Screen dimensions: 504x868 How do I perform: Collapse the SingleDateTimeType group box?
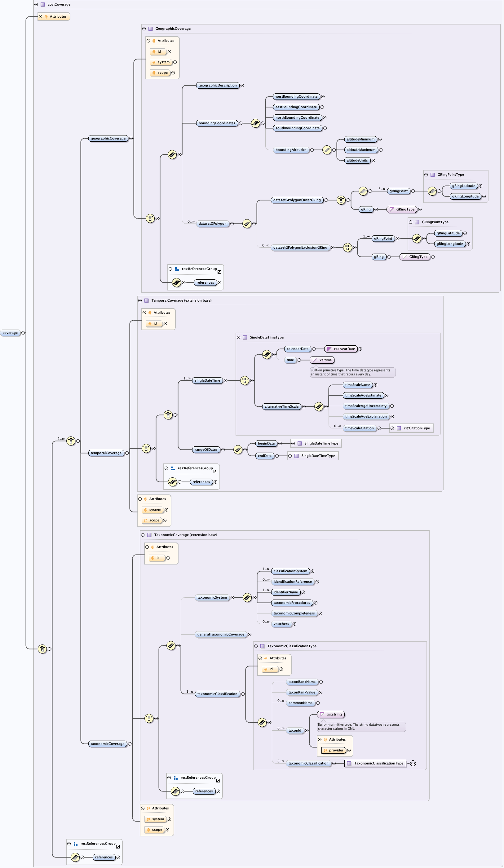pos(238,338)
